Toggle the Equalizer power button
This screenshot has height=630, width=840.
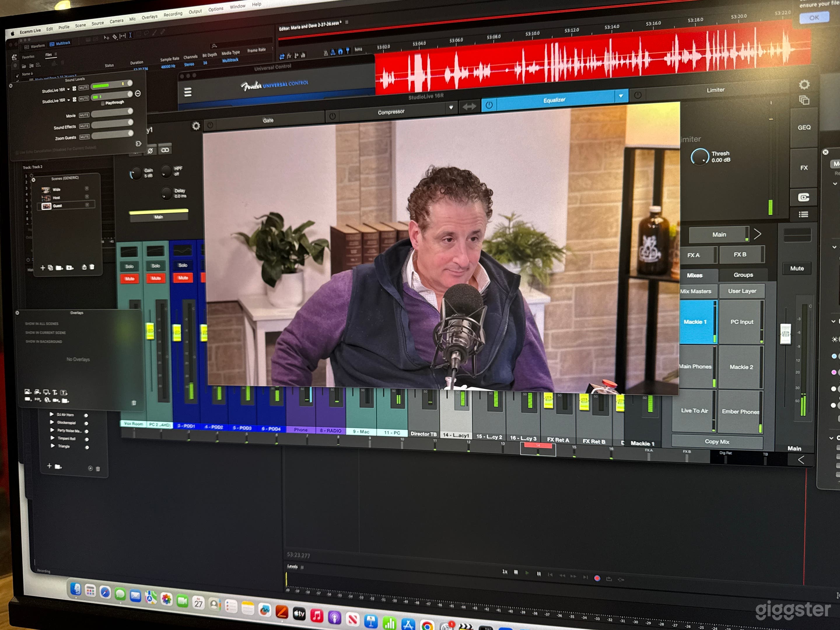[x=489, y=106]
